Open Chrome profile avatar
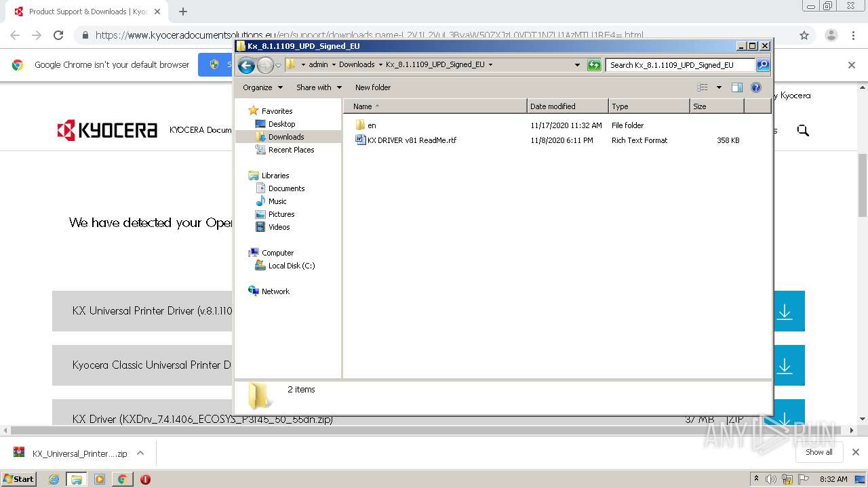868x488 pixels. tap(831, 35)
